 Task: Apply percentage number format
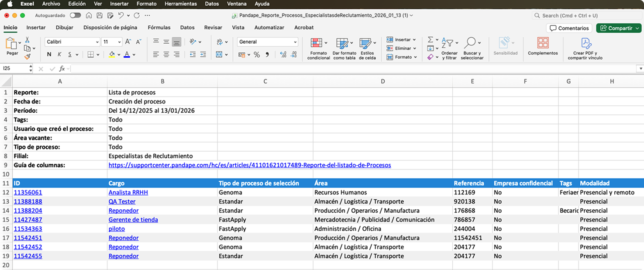[257, 55]
